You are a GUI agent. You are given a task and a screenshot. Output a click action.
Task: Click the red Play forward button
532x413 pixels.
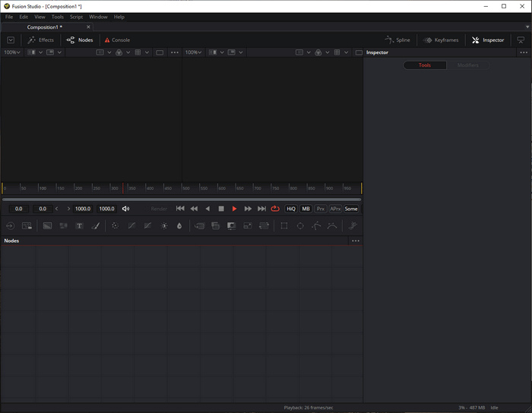tap(234, 209)
